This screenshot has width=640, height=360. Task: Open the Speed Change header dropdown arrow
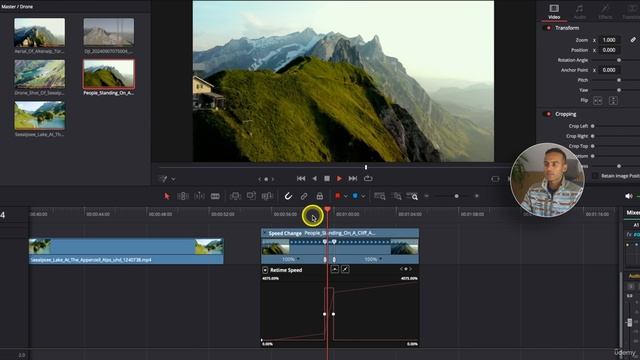coord(264,233)
